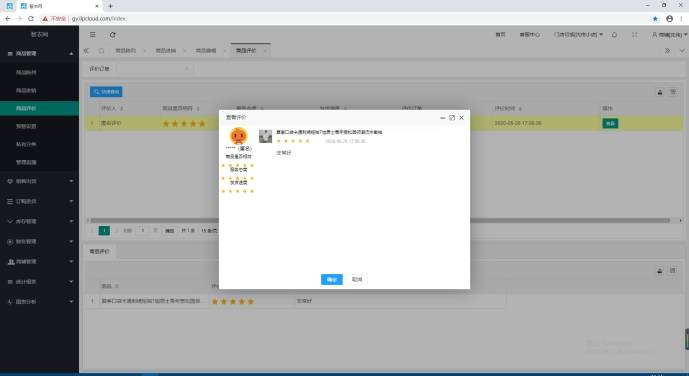
Task: Expand the sidebar group with the checkmark icon
Action: point(40,221)
